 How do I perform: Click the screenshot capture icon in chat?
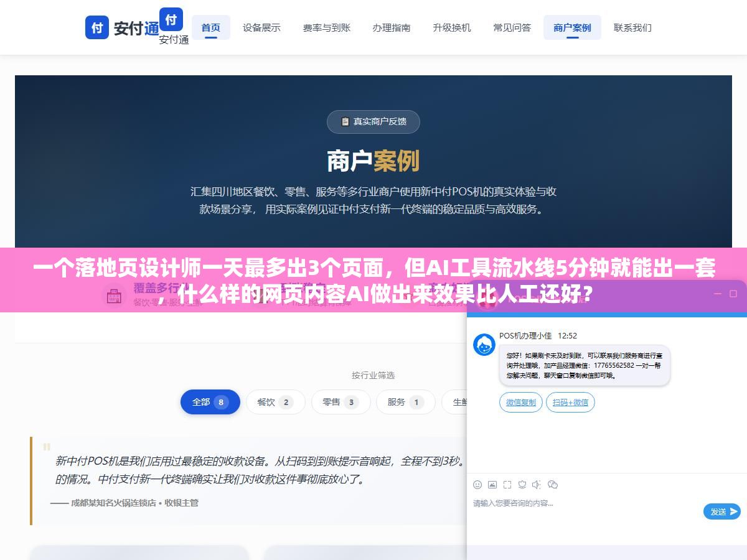507,485
